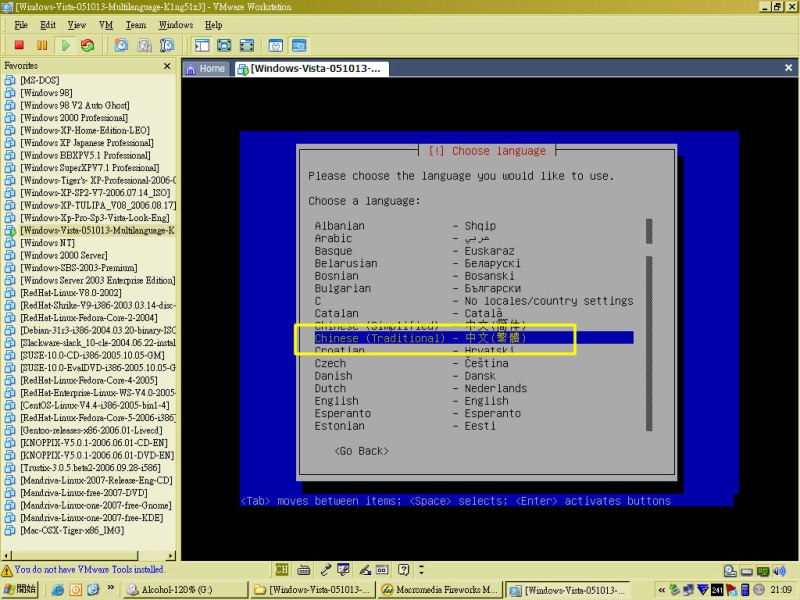
Task: Choose Catalan in the language list
Action: [336, 313]
